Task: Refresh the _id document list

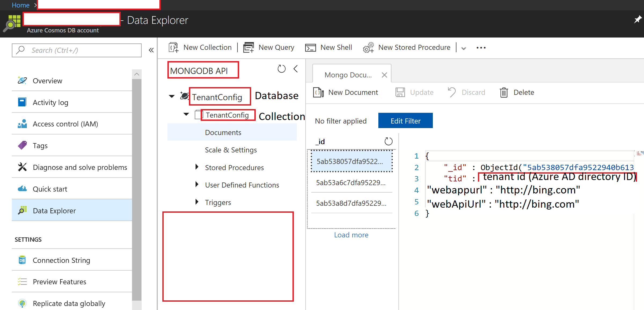Action: click(x=388, y=141)
